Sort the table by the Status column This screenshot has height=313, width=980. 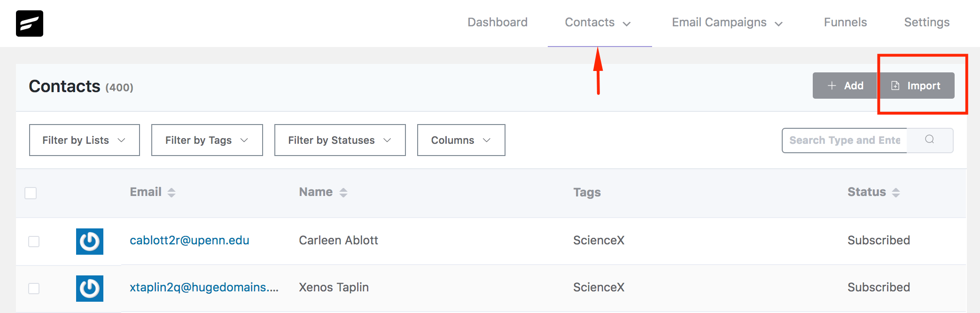(896, 192)
